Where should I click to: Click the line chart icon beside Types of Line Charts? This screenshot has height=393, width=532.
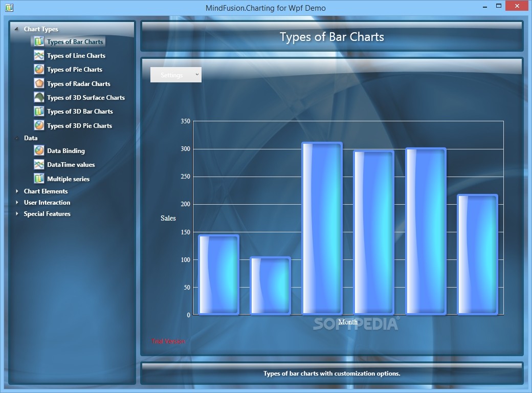pyautogui.click(x=39, y=55)
